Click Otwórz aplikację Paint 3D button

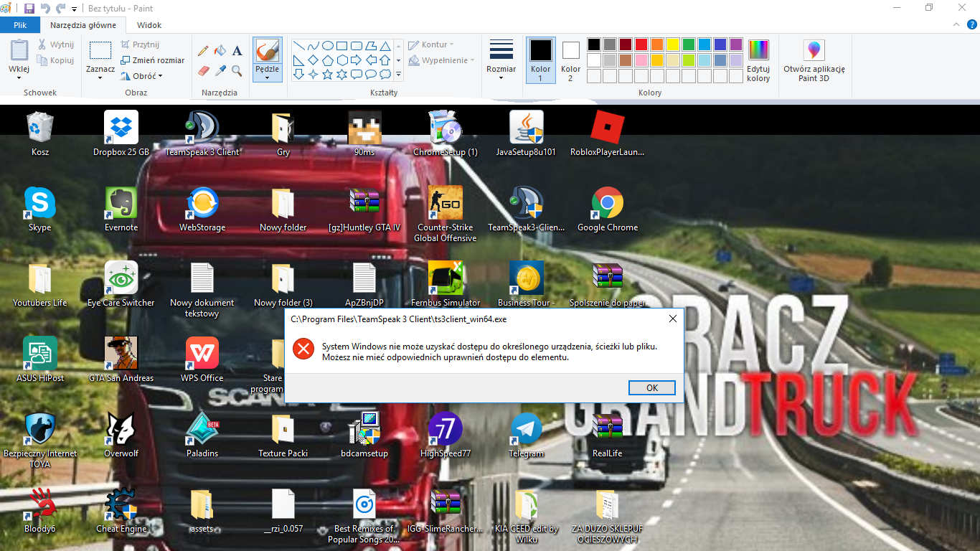(x=814, y=61)
